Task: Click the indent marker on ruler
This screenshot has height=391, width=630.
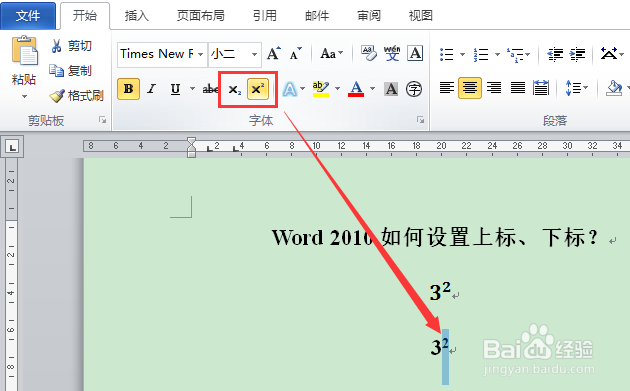Action: coord(191,147)
